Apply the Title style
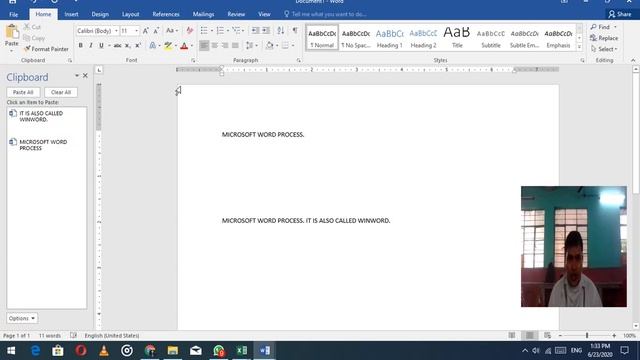The image size is (640, 360). pyautogui.click(x=457, y=38)
